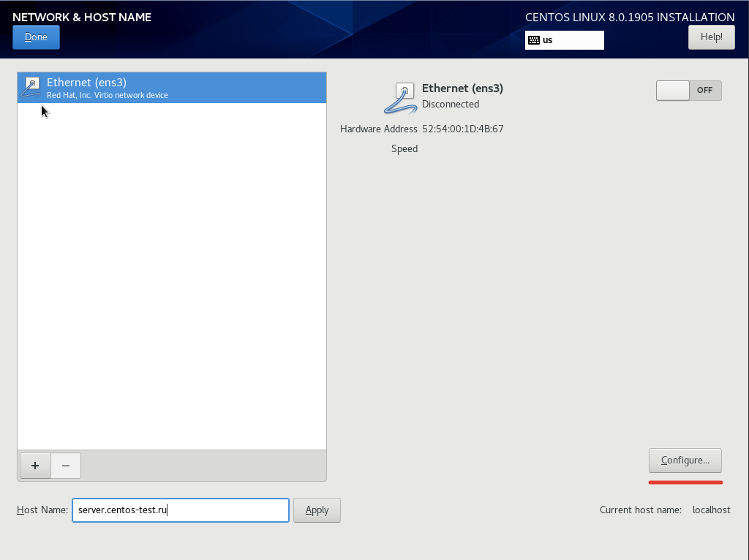Remove selected device with minus button

(66, 466)
